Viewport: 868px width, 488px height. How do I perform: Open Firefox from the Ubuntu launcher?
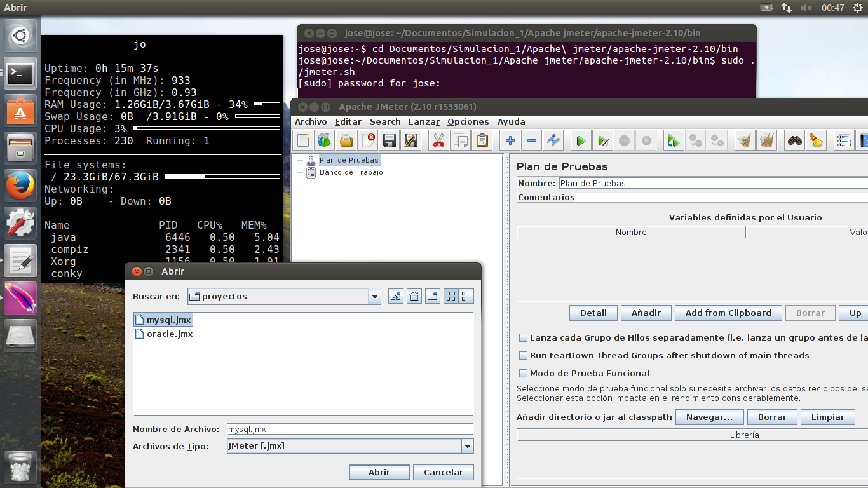[20, 186]
